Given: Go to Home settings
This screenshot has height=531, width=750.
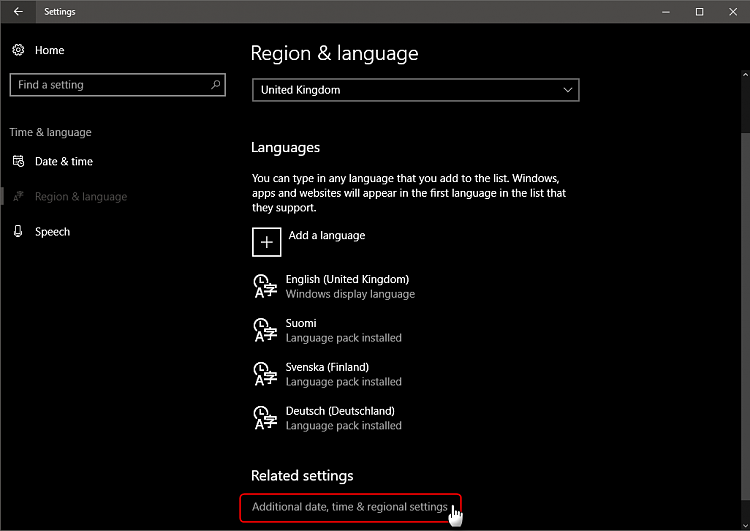Looking at the screenshot, I should (x=49, y=50).
